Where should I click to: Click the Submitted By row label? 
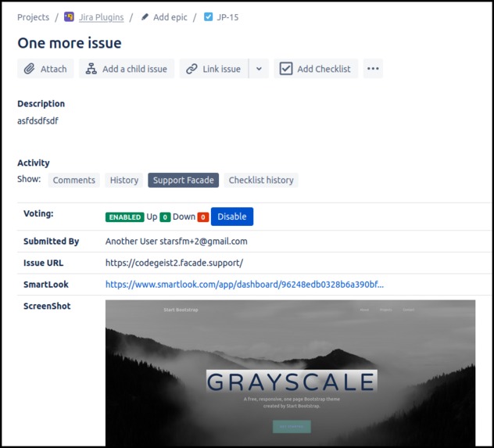(x=52, y=242)
